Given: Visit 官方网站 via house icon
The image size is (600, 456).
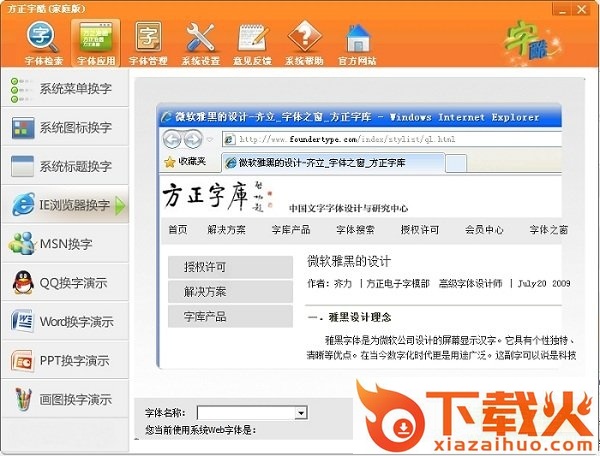Looking at the screenshot, I should (358, 41).
